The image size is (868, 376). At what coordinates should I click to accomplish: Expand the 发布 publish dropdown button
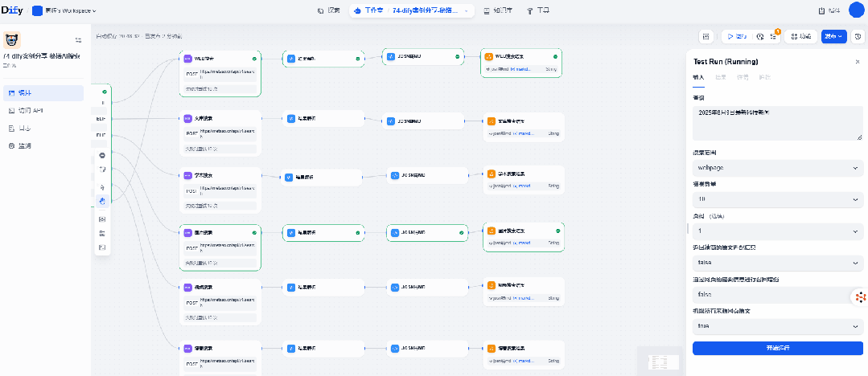pos(834,36)
